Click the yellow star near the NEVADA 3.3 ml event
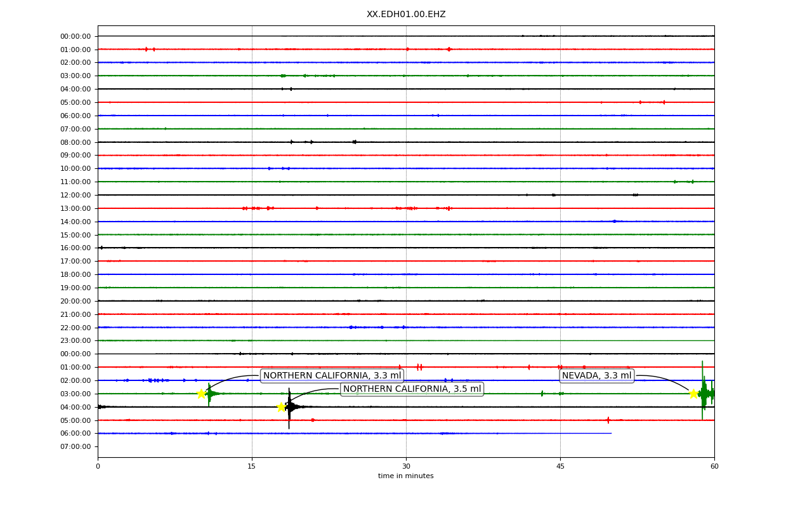Screen dimensions: 812x508 (x=693, y=394)
